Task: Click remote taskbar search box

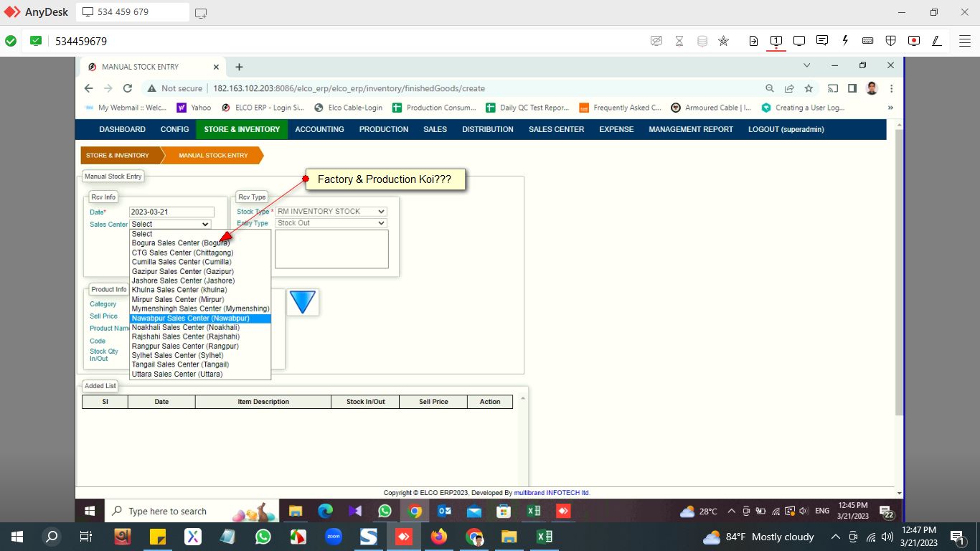Action: point(192,511)
